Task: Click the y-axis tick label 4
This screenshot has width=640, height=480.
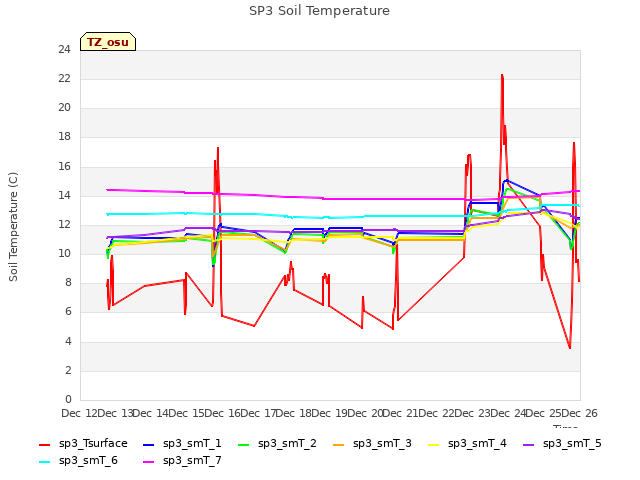Action: pyautogui.click(x=68, y=341)
